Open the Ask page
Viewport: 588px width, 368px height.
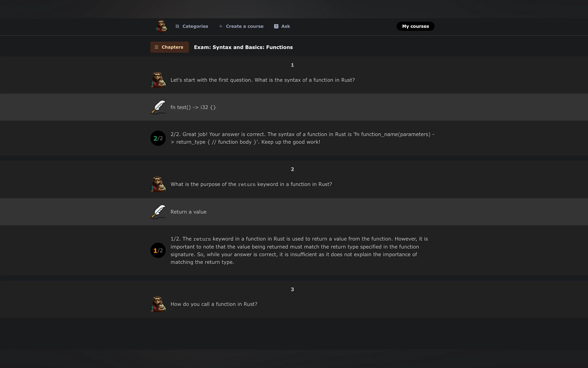point(285,26)
